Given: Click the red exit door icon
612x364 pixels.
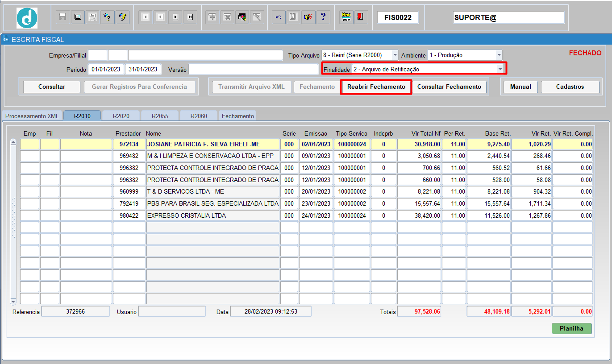Looking at the screenshot, I should coord(360,17).
